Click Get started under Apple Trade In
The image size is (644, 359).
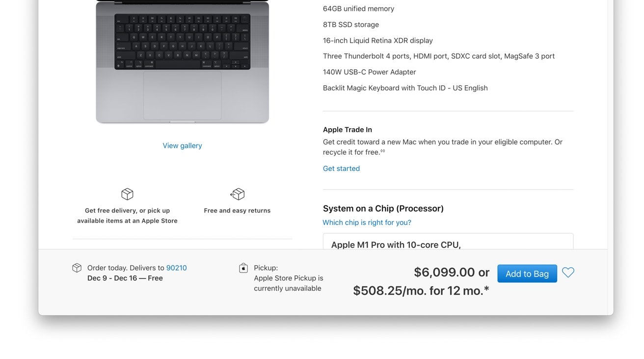click(341, 168)
